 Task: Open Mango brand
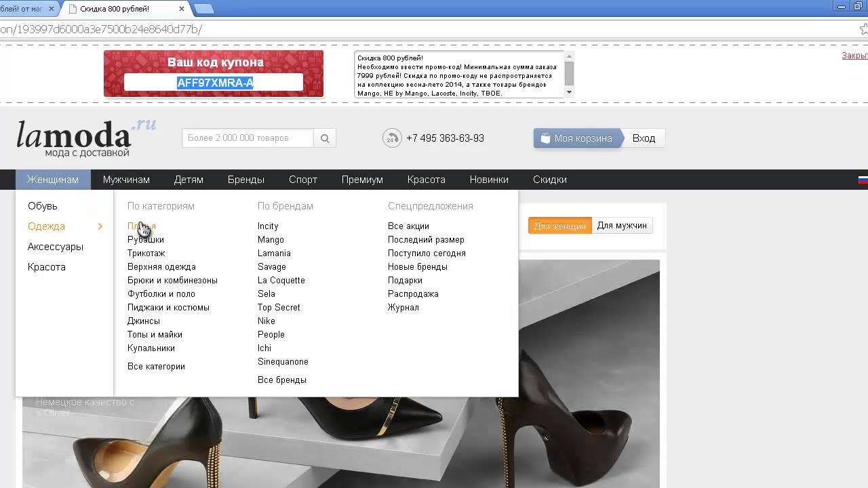coord(271,240)
